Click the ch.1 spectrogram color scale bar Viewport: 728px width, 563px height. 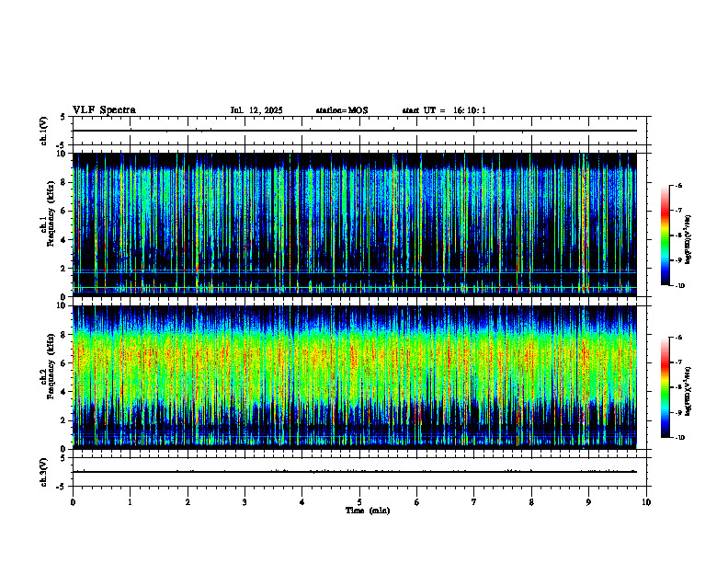tap(665, 236)
